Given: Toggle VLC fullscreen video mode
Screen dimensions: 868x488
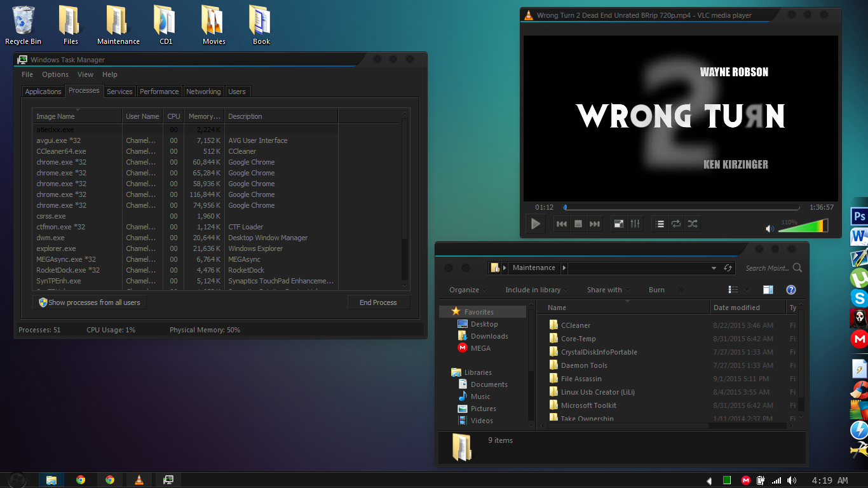Looking at the screenshot, I should (x=618, y=224).
